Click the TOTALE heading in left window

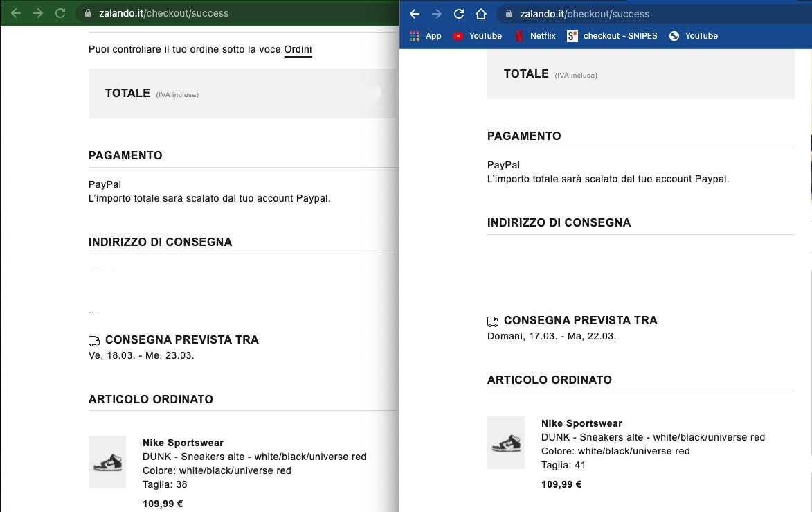pos(127,93)
